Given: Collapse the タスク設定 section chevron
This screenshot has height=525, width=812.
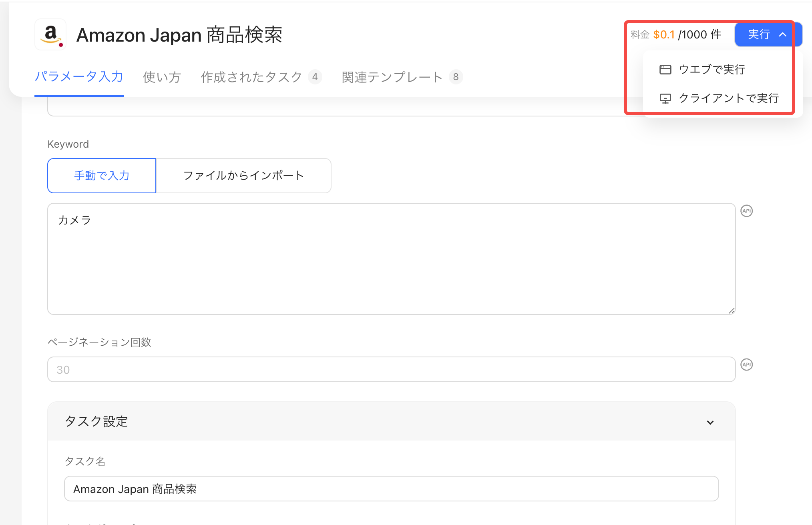Looking at the screenshot, I should pyautogui.click(x=710, y=423).
